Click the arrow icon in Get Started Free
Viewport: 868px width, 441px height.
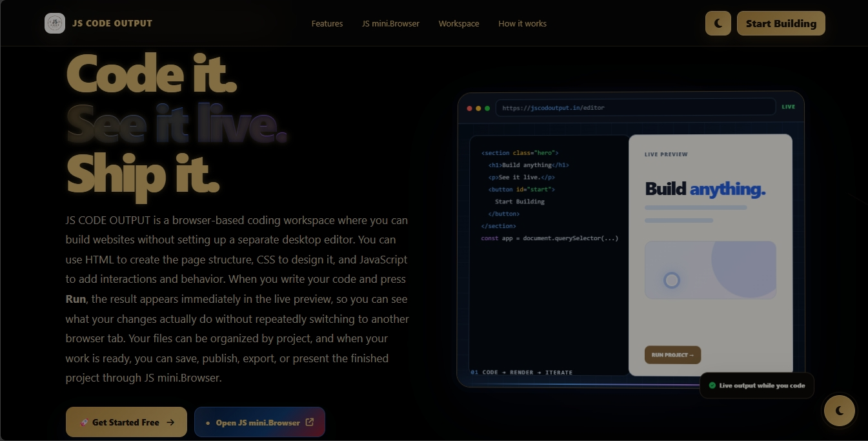170,422
